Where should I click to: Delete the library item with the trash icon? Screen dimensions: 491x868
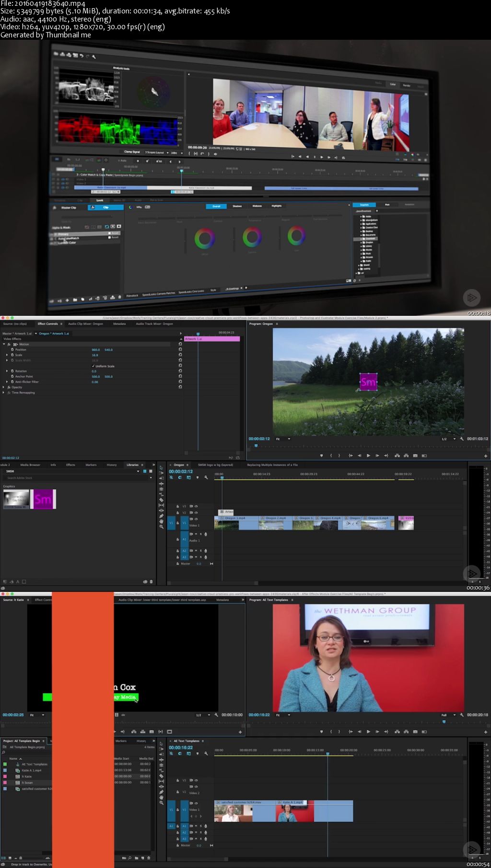[x=151, y=581]
